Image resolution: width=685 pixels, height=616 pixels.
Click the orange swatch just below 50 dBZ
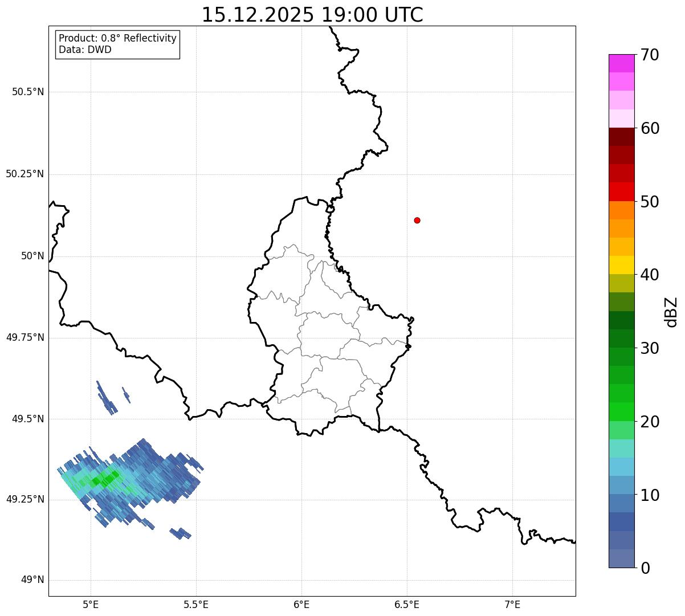pos(621,210)
